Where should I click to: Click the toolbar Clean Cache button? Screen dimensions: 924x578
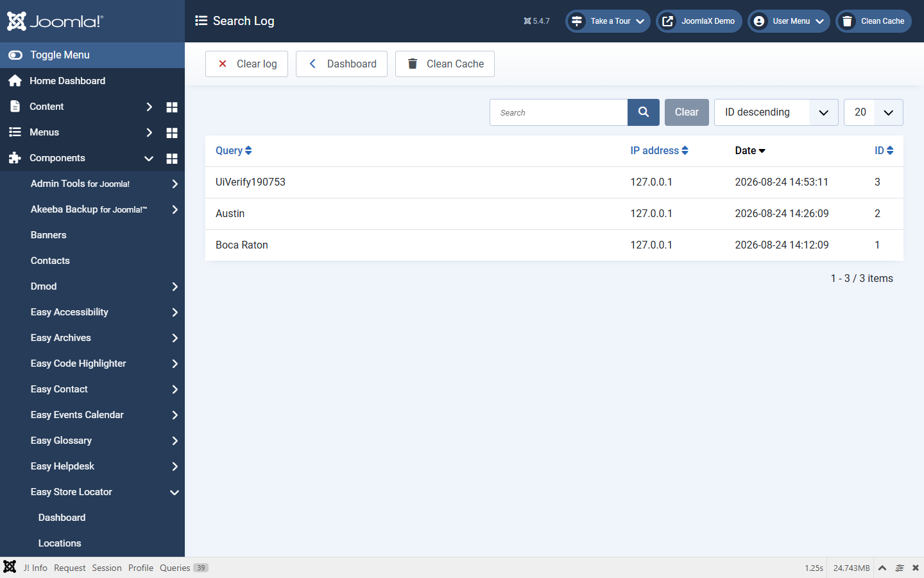tap(445, 64)
